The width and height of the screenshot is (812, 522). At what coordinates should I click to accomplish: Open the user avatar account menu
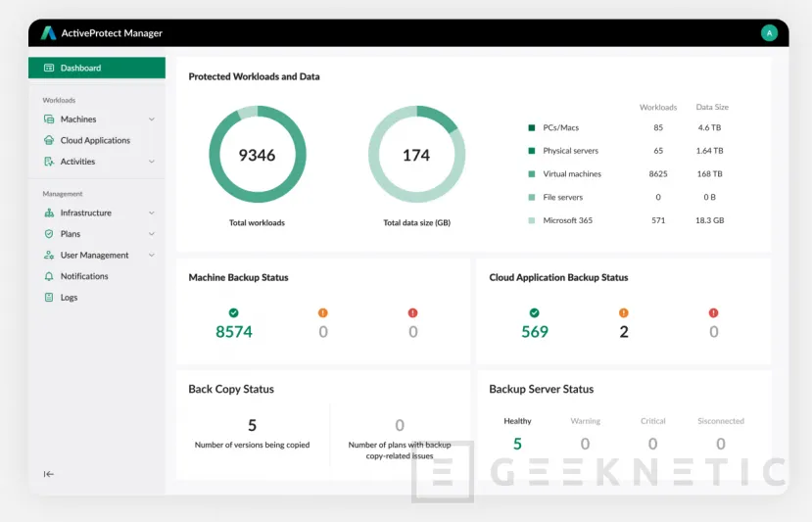[x=769, y=33]
